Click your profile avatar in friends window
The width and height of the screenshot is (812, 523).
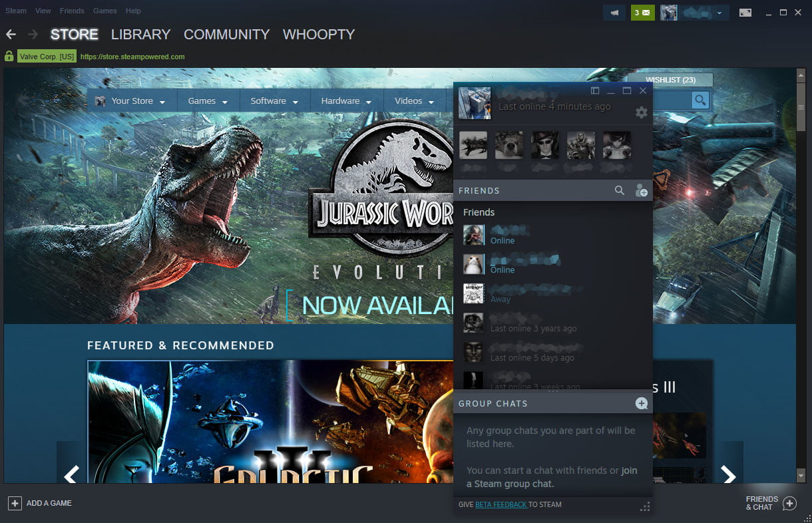coord(475,103)
